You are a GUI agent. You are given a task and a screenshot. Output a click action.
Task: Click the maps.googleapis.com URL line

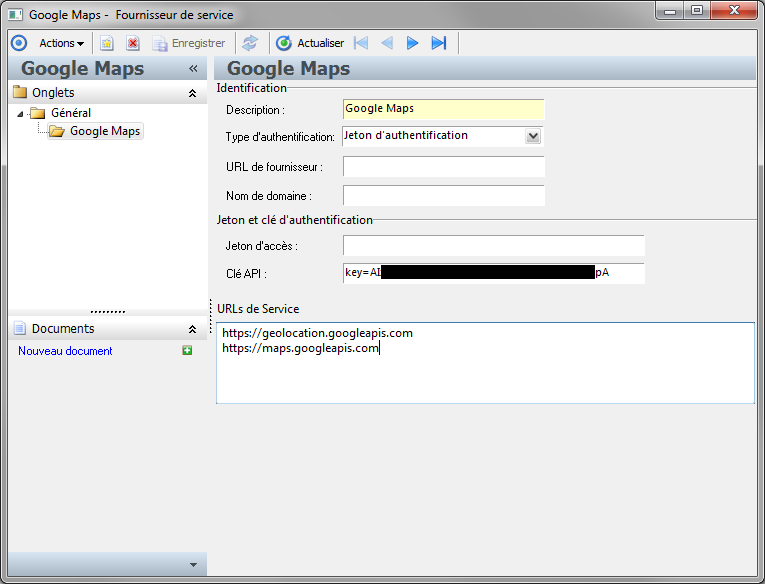[x=300, y=348]
